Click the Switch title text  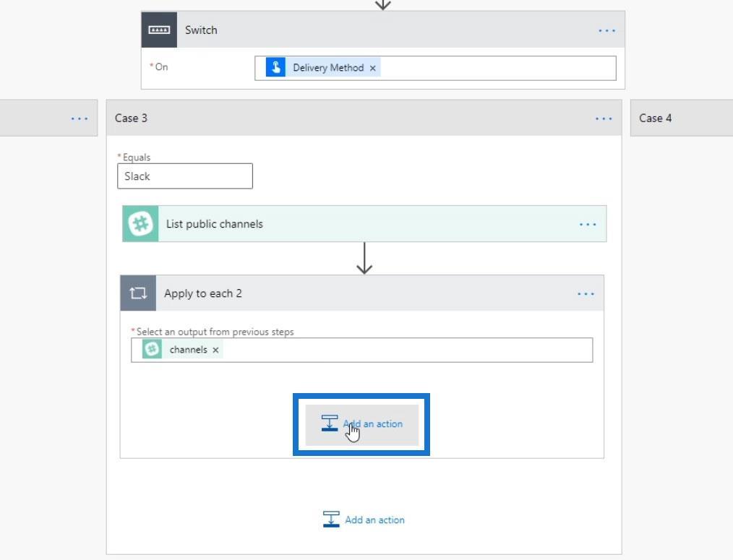click(x=201, y=30)
